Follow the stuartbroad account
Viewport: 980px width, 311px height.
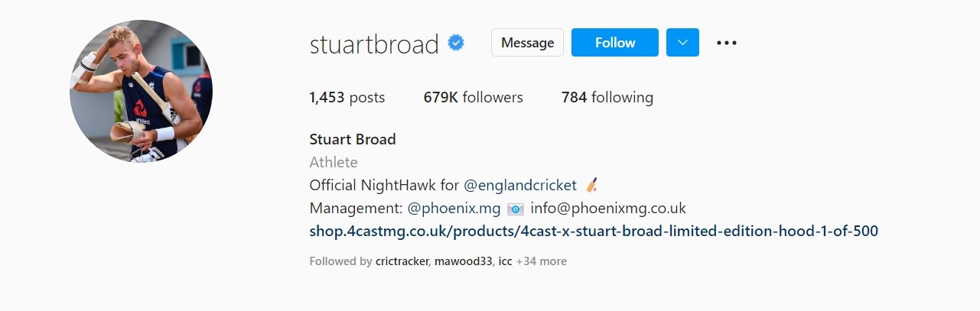(x=615, y=43)
